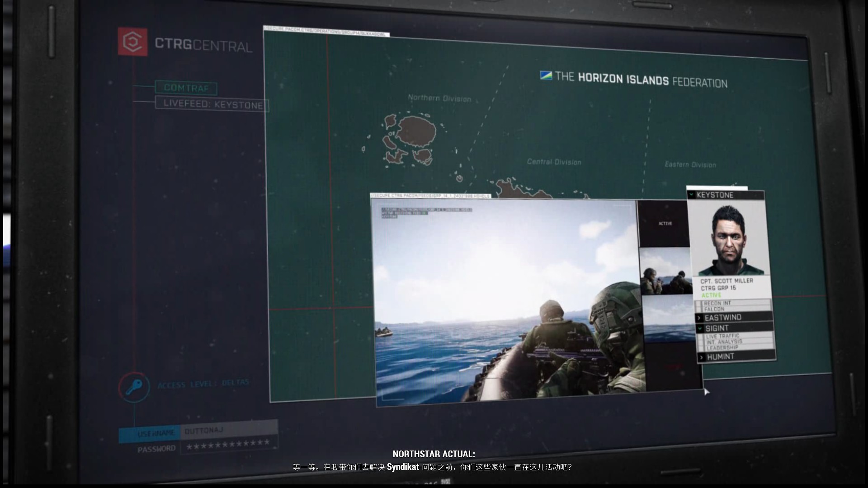The image size is (868, 488).
Task: Click the CTRGCENTRAL header text
Action: point(203,45)
